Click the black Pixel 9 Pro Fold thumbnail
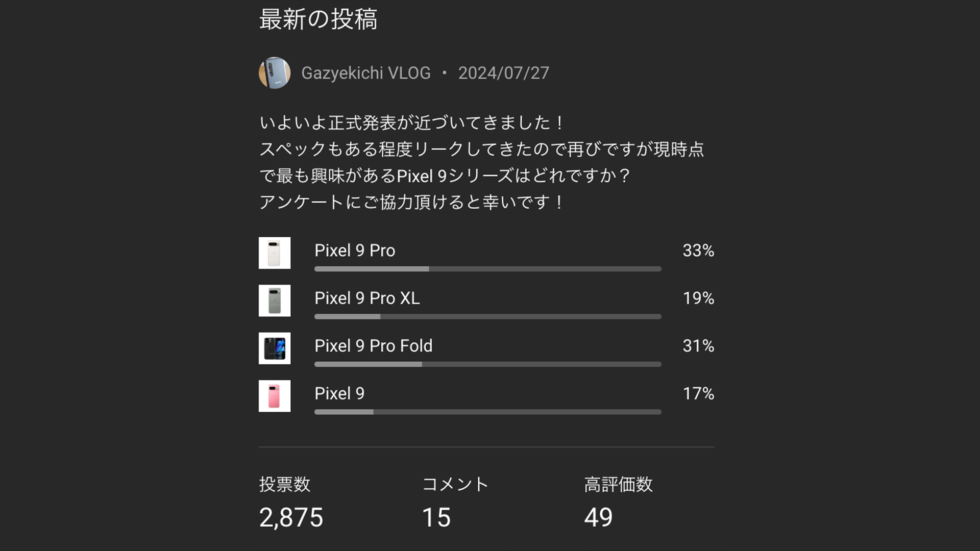This screenshot has width=980, height=551. point(275,348)
